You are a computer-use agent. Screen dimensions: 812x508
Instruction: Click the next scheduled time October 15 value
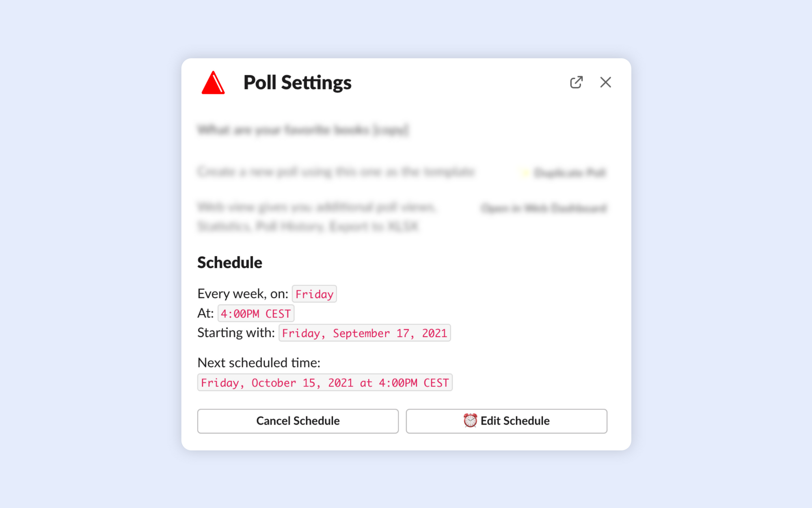[325, 382]
